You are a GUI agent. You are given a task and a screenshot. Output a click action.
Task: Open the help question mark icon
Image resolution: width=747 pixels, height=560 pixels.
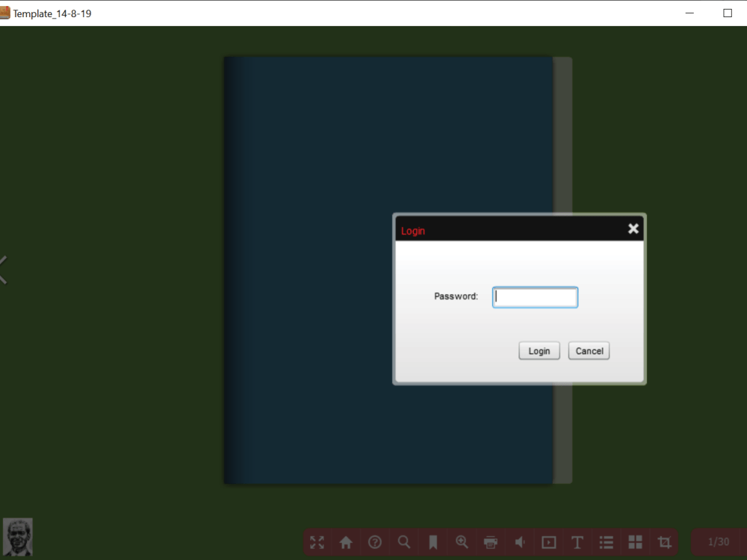375,542
